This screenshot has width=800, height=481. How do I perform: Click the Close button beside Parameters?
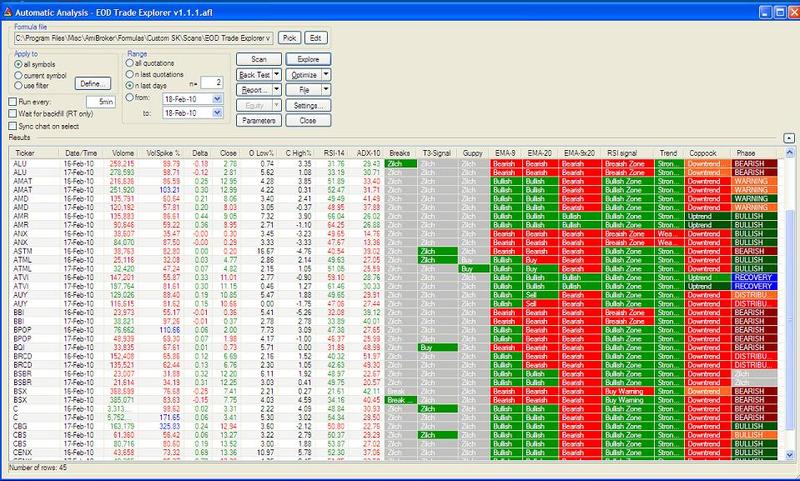tap(308, 120)
